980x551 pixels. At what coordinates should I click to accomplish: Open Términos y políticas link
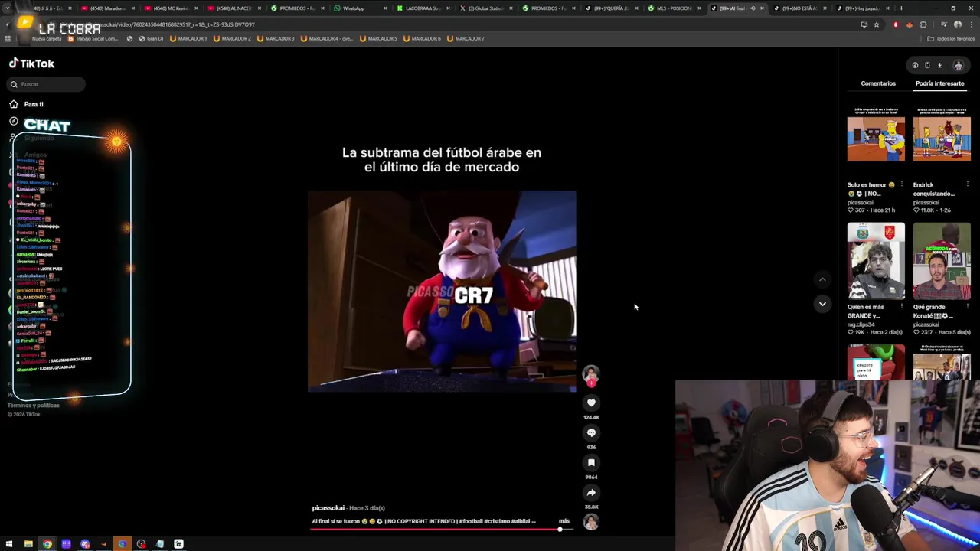coord(33,405)
